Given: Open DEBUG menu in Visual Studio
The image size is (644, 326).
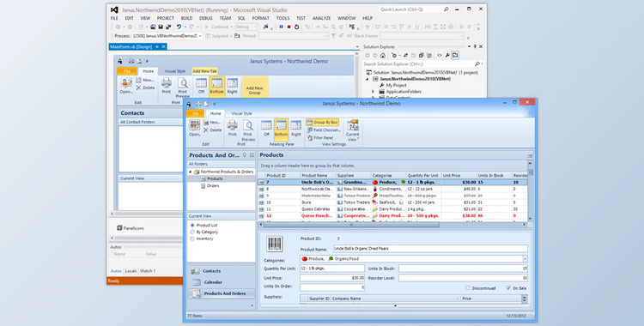Looking at the screenshot, I should (x=206, y=18).
